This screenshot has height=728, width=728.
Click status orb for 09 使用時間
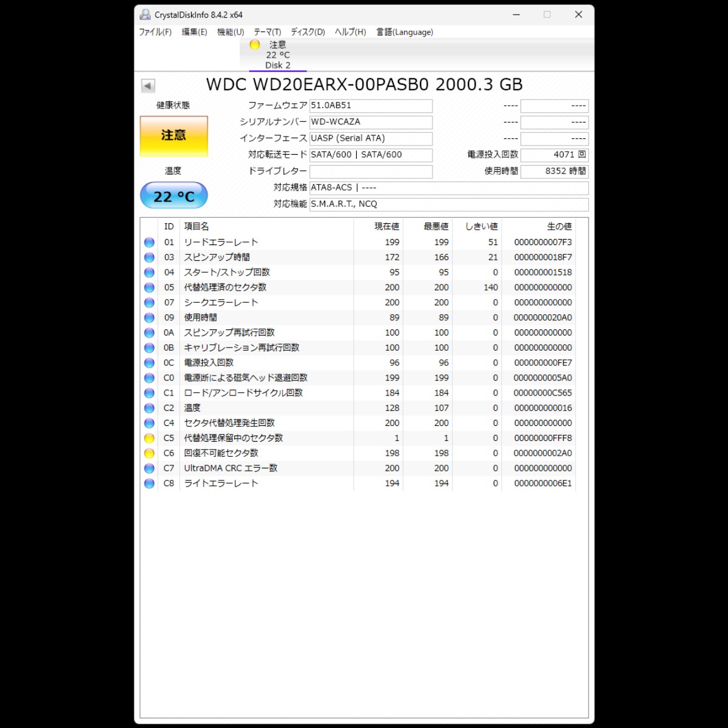tap(149, 317)
